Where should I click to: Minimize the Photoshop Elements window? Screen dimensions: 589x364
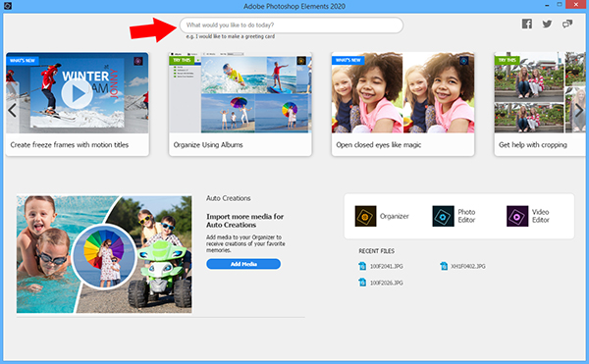548,5
